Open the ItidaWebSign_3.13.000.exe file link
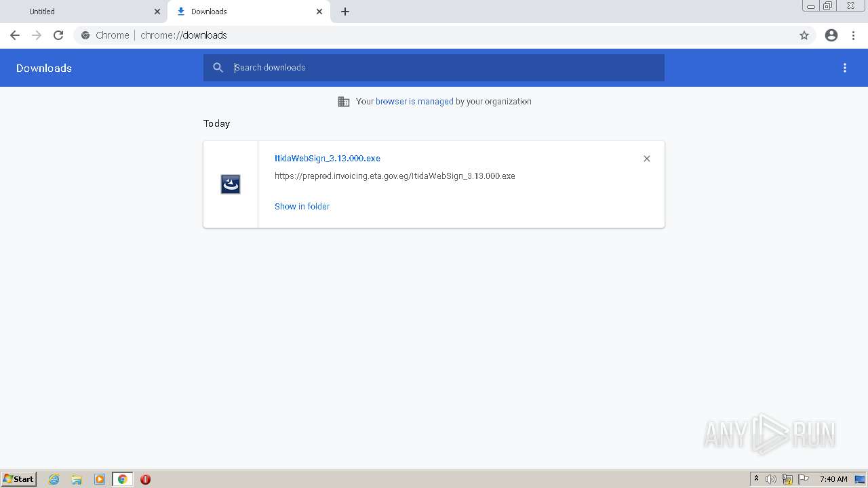The image size is (868, 488). (328, 159)
